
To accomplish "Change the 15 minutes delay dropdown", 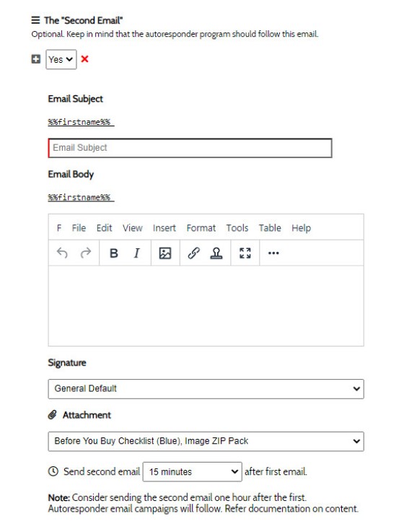I will click(193, 471).
